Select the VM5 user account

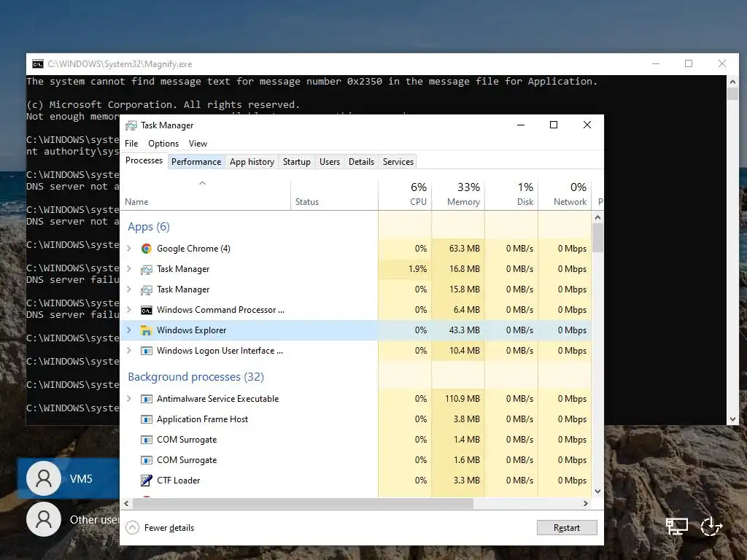(x=69, y=478)
